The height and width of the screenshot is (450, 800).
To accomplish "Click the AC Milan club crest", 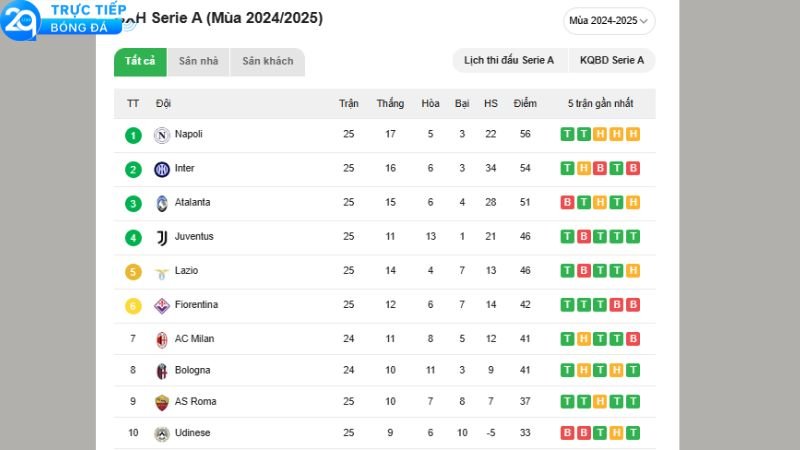I will coord(162,340).
